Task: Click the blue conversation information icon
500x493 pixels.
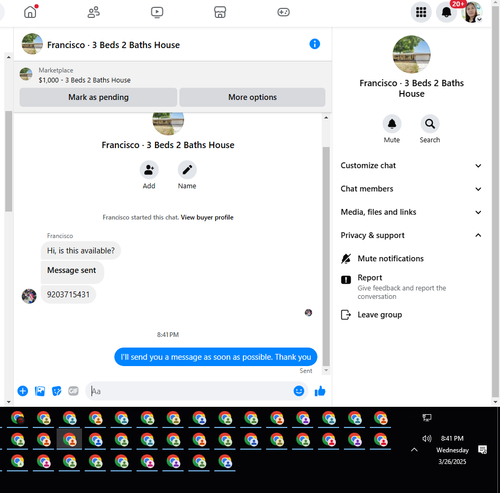Action: pos(315,44)
